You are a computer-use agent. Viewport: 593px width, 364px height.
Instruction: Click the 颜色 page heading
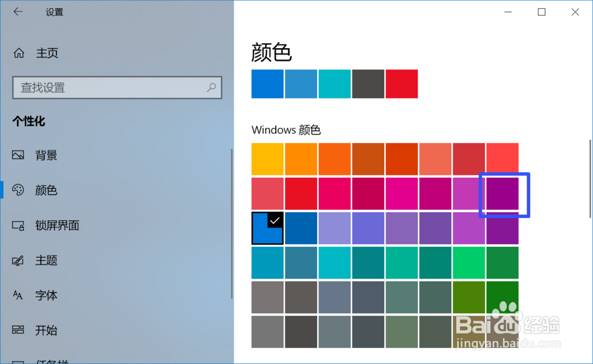coord(272,52)
